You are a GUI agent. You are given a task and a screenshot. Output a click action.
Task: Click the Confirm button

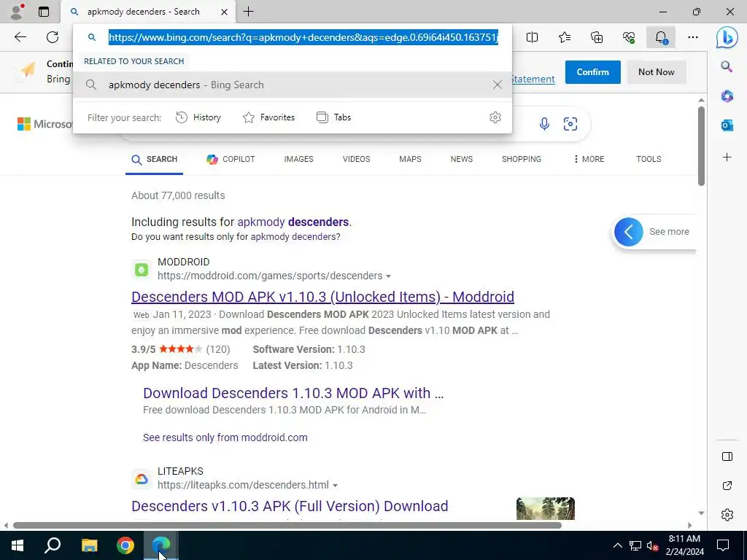[x=592, y=72]
